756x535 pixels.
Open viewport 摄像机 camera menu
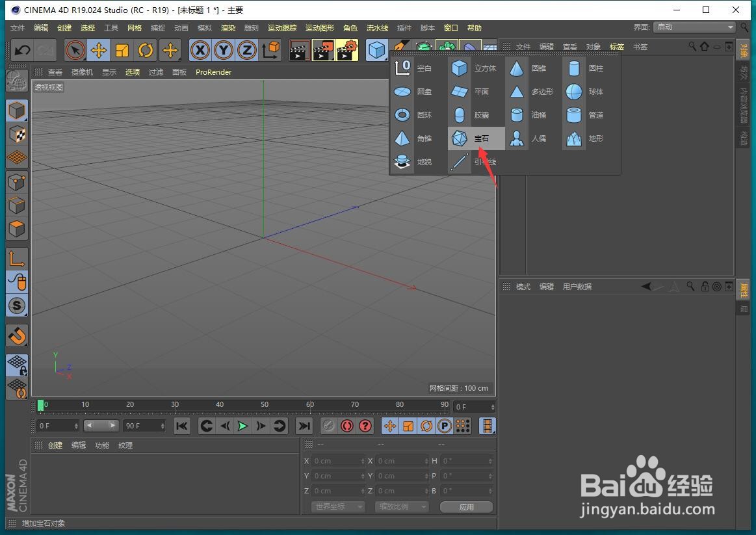[83, 72]
